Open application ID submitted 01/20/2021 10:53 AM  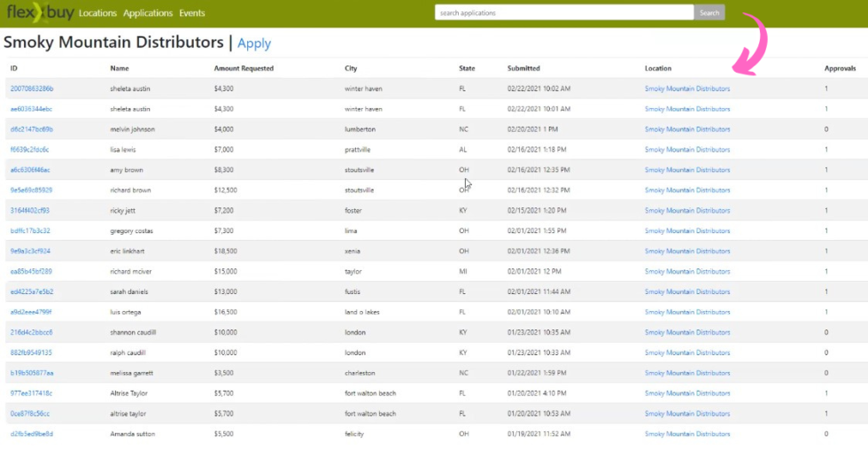coord(30,414)
